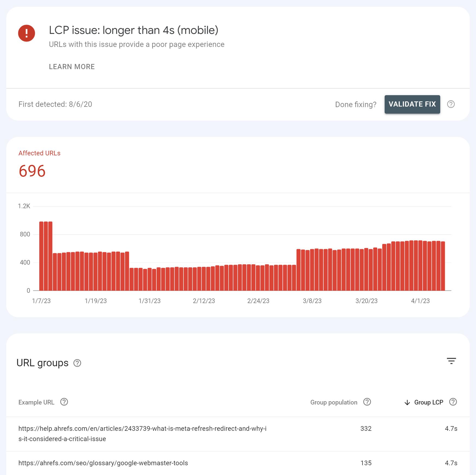Click the LEARN MORE link
Screen dimensions: 476x475
pyautogui.click(x=72, y=66)
